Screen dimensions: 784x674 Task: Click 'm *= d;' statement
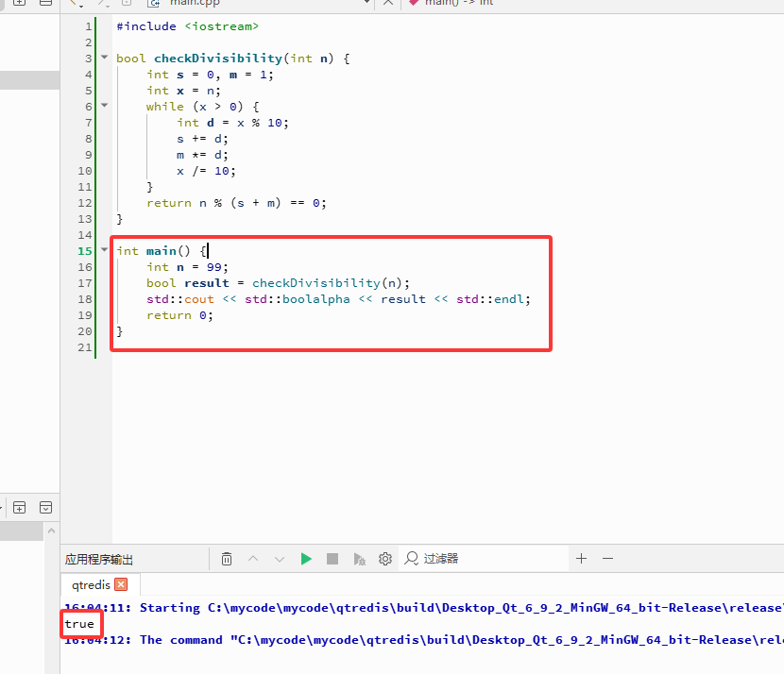click(x=202, y=155)
